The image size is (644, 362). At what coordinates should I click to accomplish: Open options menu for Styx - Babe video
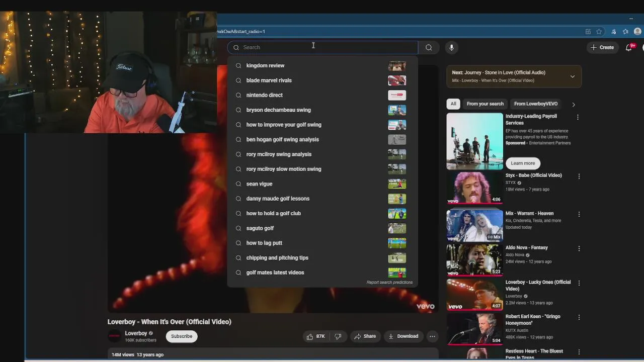[x=579, y=176]
